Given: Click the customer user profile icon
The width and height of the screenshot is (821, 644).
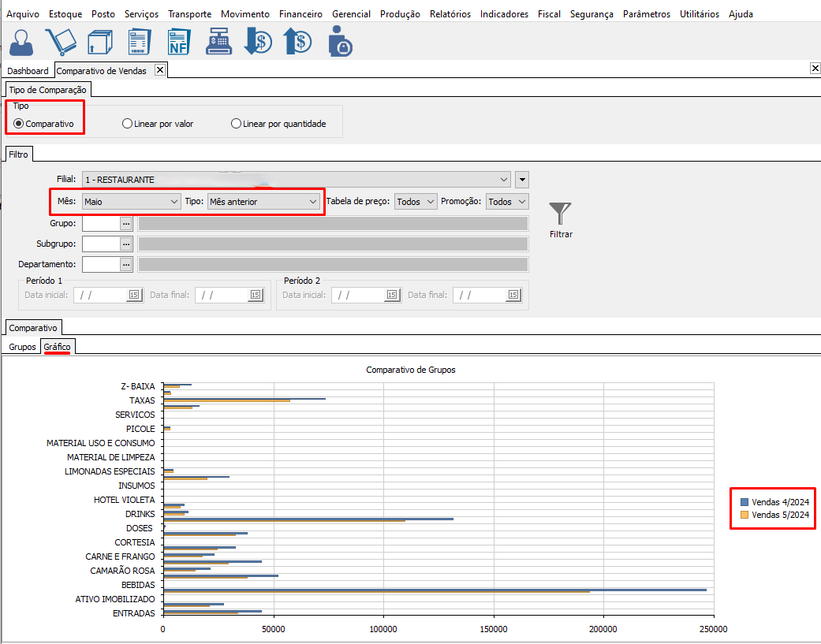Looking at the screenshot, I should point(22,42).
